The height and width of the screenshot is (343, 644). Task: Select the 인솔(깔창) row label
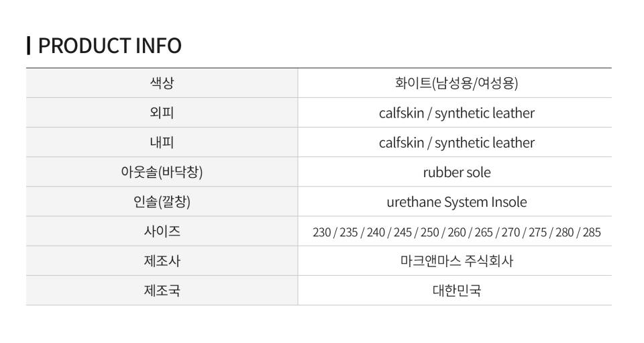[x=162, y=202]
